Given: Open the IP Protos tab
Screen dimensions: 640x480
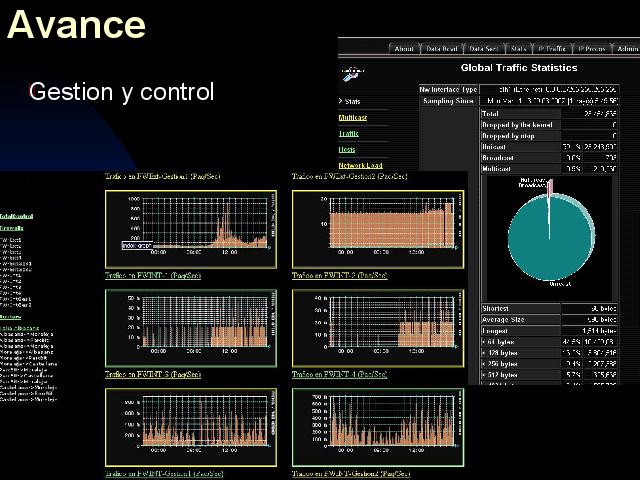Looking at the screenshot, I should coord(593,48).
